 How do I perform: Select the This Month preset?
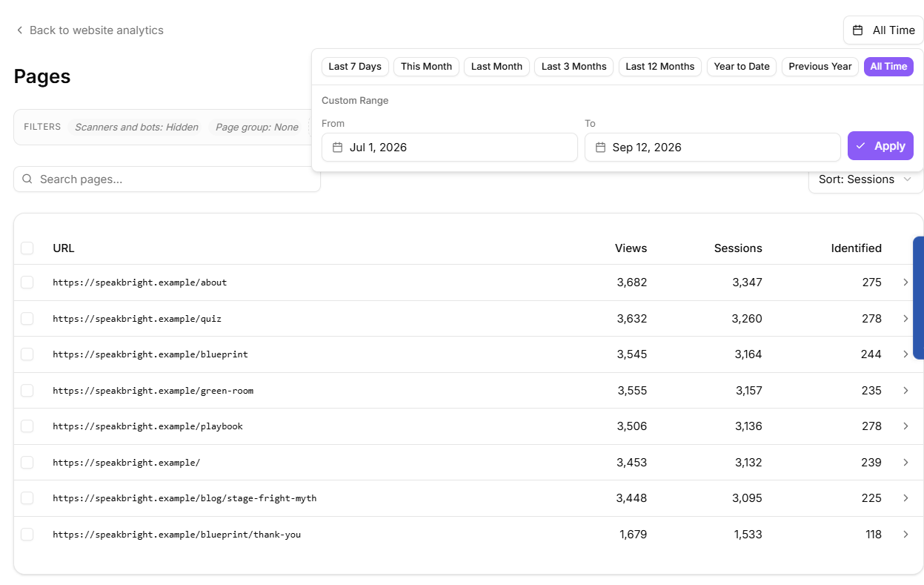[427, 67]
